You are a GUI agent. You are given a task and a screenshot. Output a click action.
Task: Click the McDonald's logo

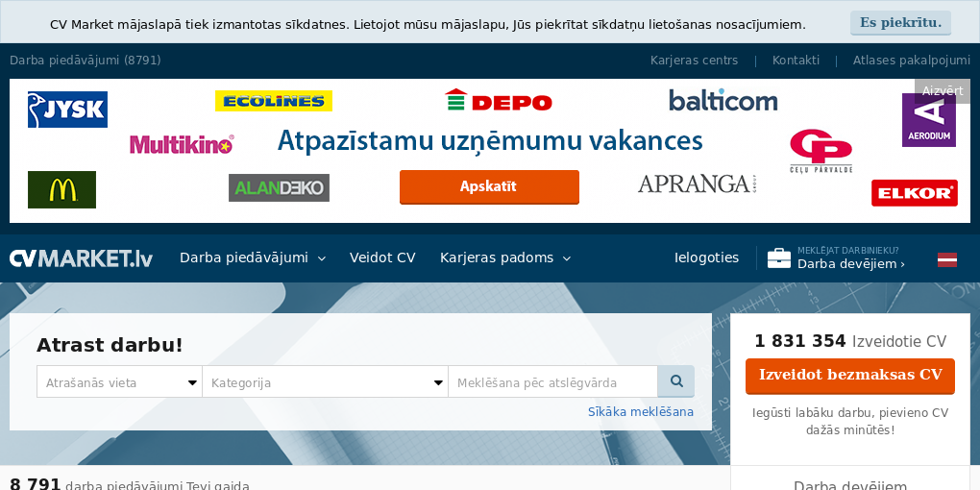coord(61,189)
